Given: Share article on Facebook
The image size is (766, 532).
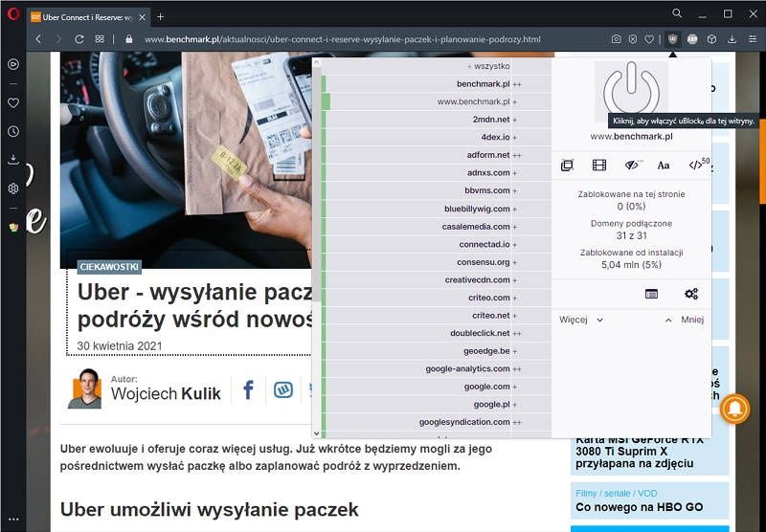Looking at the screenshot, I should 248,390.
